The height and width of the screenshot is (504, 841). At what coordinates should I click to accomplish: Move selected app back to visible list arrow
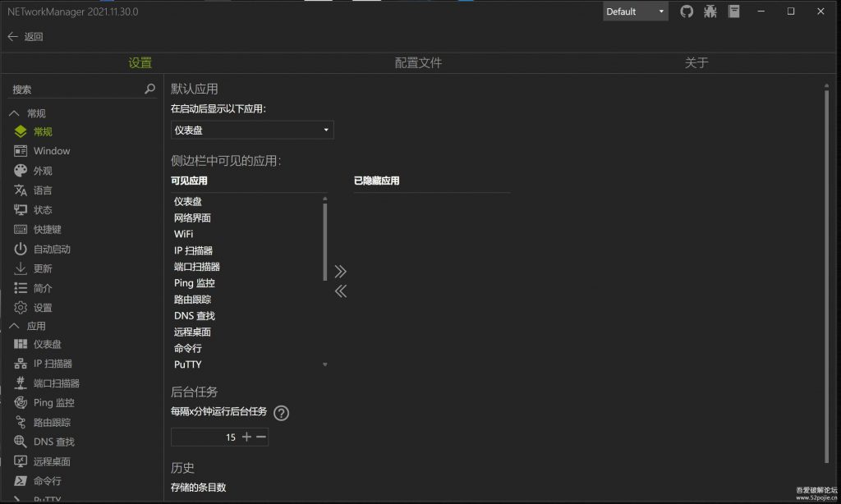point(341,291)
